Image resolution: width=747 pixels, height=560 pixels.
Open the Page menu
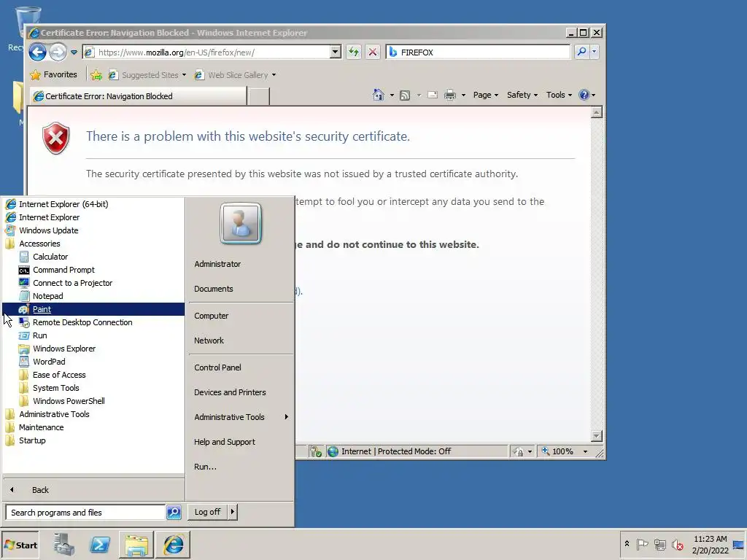tap(485, 95)
